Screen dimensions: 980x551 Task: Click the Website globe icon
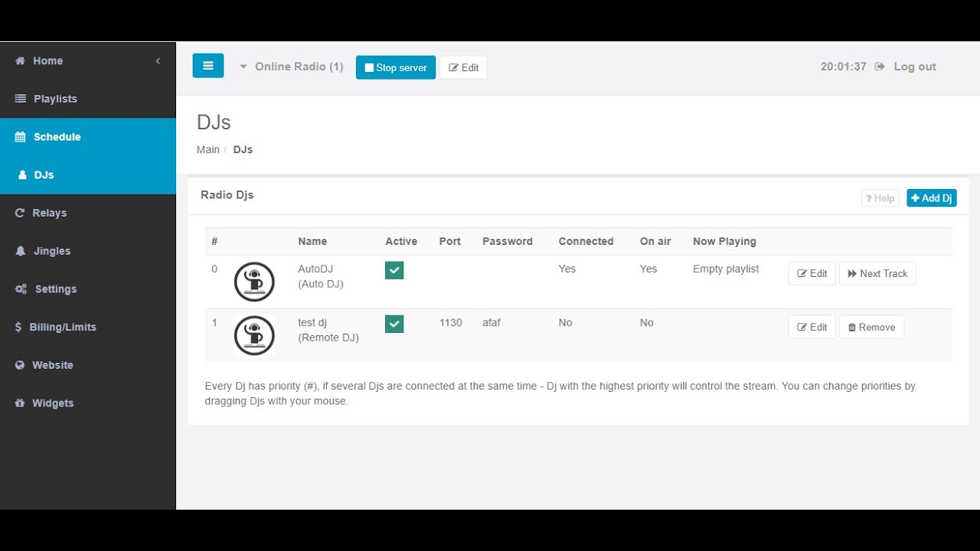(20, 365)
